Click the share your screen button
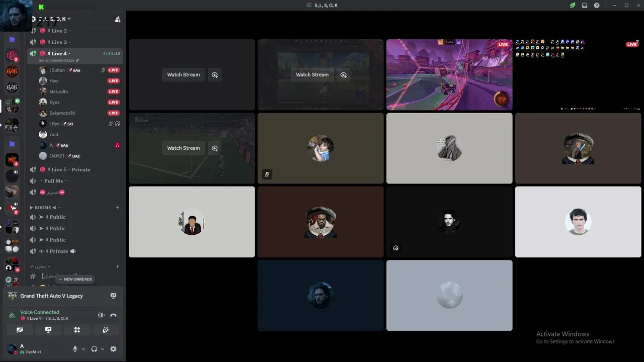This screenshot has height=362, width=644. point(48,330)
